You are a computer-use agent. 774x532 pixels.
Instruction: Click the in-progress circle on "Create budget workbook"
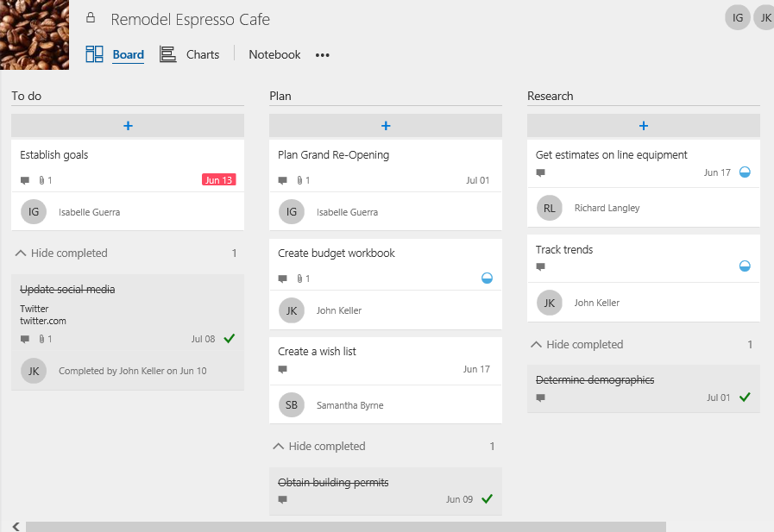(488, 278)
